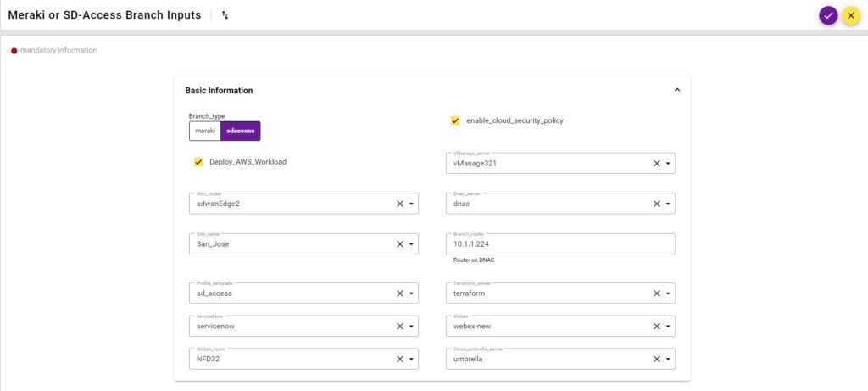This screenshot has width=868, height=391.
Task: Open the Webex dropdown arrow
Action: [668, 327]
